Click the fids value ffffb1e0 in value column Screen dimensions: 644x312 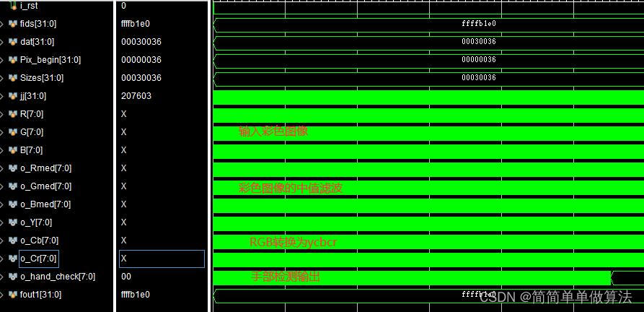tap(136, 24)
